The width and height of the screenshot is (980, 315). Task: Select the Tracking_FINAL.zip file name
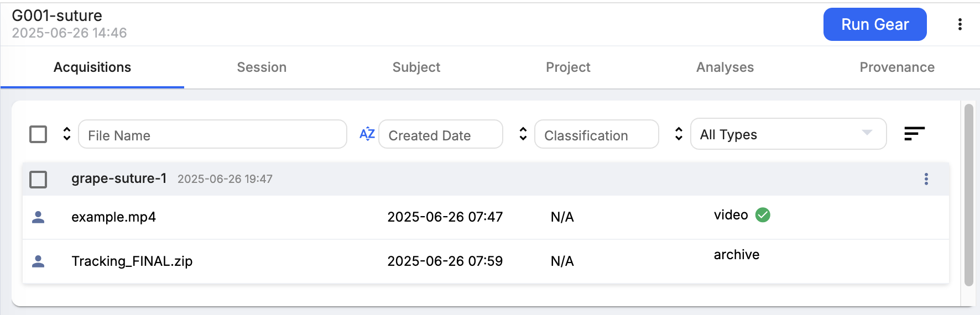132,261
